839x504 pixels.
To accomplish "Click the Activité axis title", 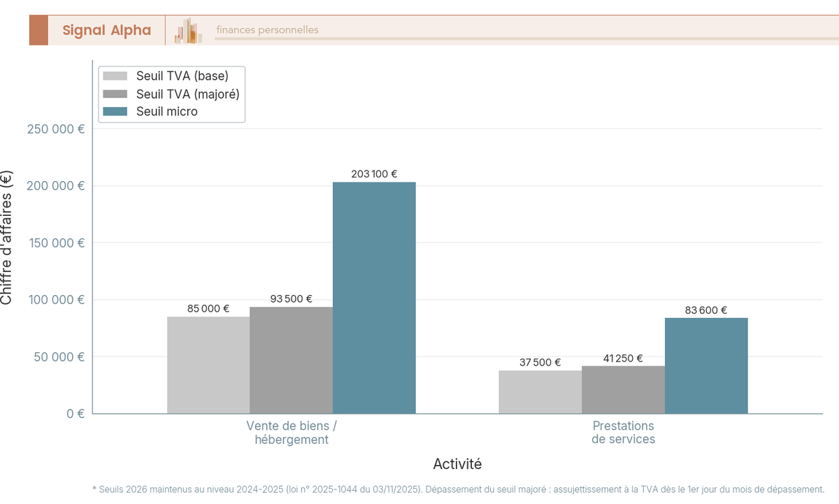I will pyautogui.click(x=457, y=463).
